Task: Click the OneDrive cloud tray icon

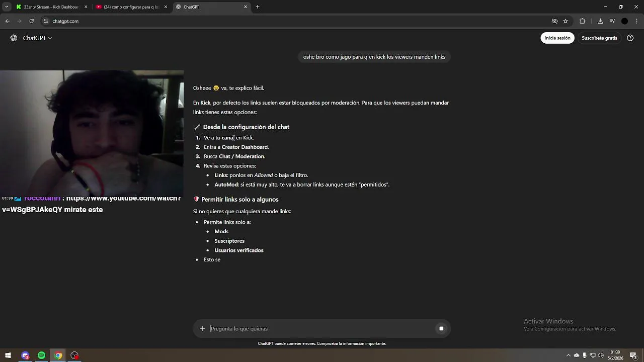Action: [577, 355]
